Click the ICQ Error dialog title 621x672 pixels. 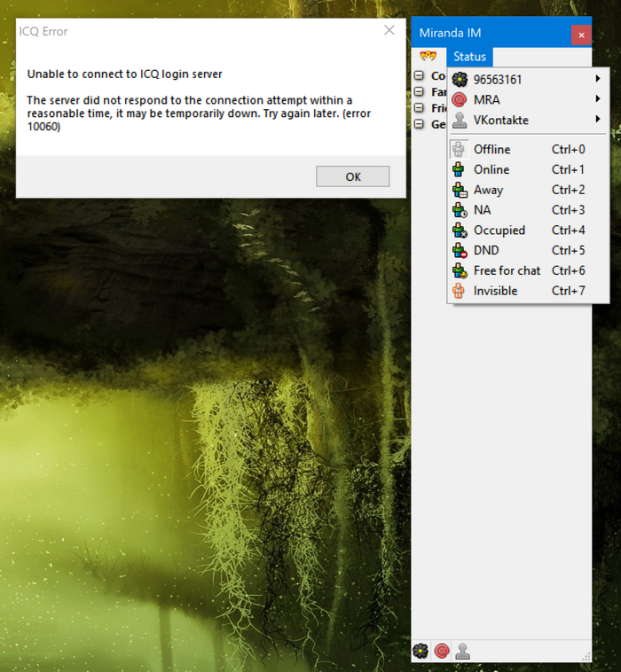tap(43, 31)
